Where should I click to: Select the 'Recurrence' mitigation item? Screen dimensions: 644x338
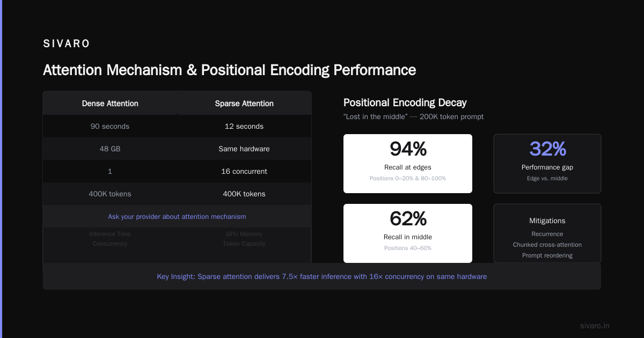point(547,234)
